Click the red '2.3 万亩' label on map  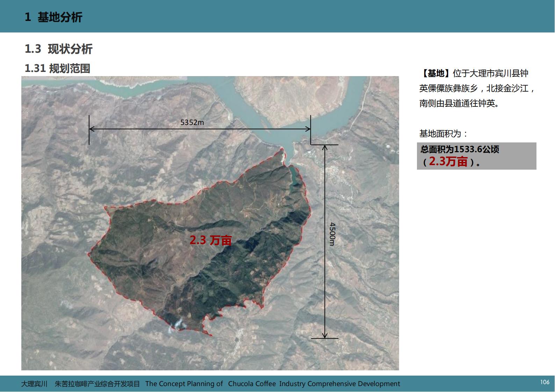(x=211, y=240)
